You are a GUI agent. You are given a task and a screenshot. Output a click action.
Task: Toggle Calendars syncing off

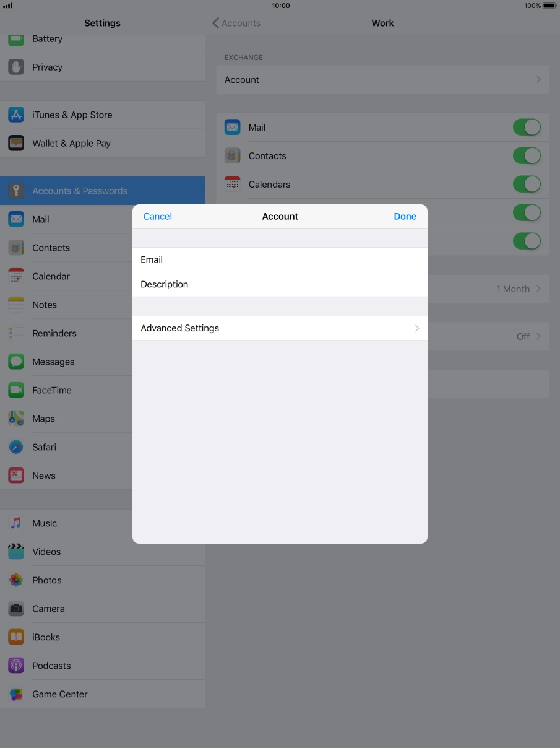[527, 184]
